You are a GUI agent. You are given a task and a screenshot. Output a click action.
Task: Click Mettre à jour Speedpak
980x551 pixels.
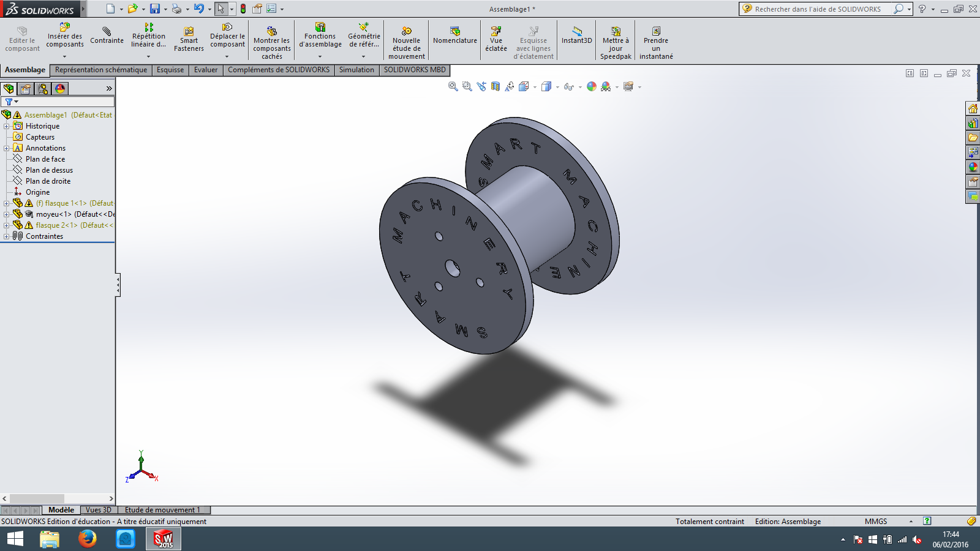click(616, 43)
